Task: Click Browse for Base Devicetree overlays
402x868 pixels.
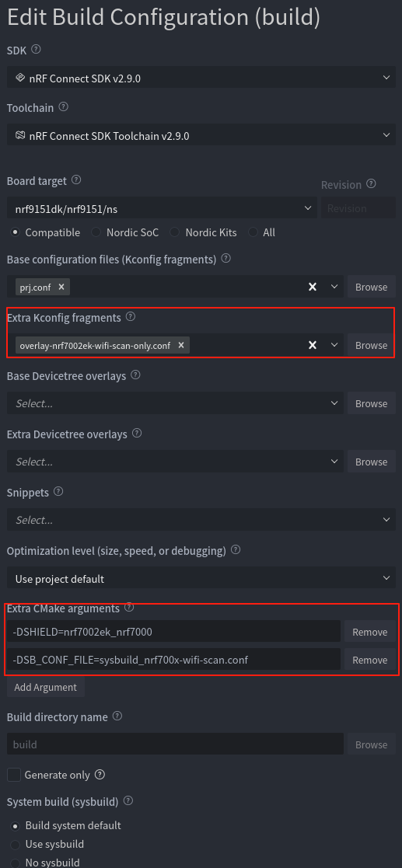Action: (x=371, y=403)
